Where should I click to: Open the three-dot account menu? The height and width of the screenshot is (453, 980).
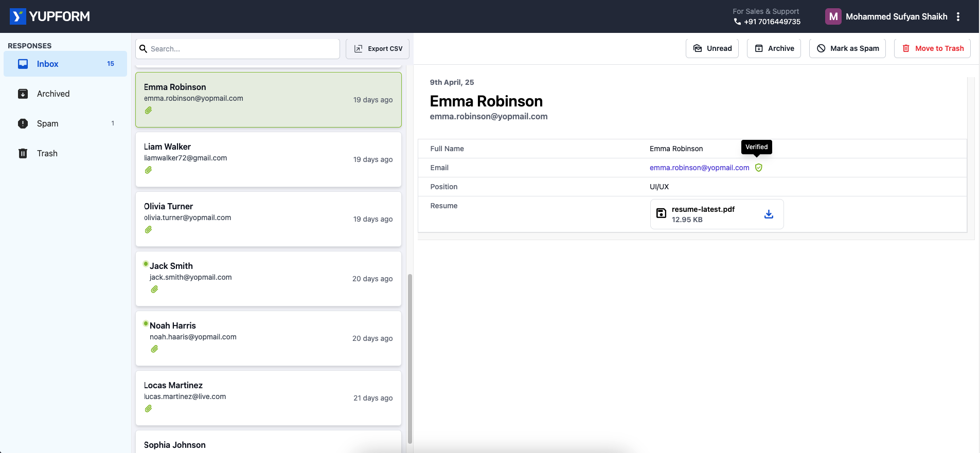958,16
